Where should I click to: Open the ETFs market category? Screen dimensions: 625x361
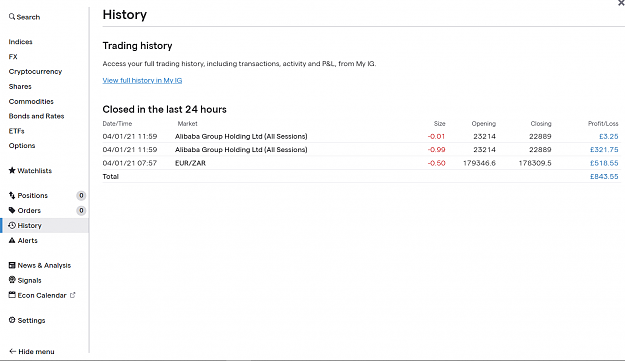pos(16,131)
